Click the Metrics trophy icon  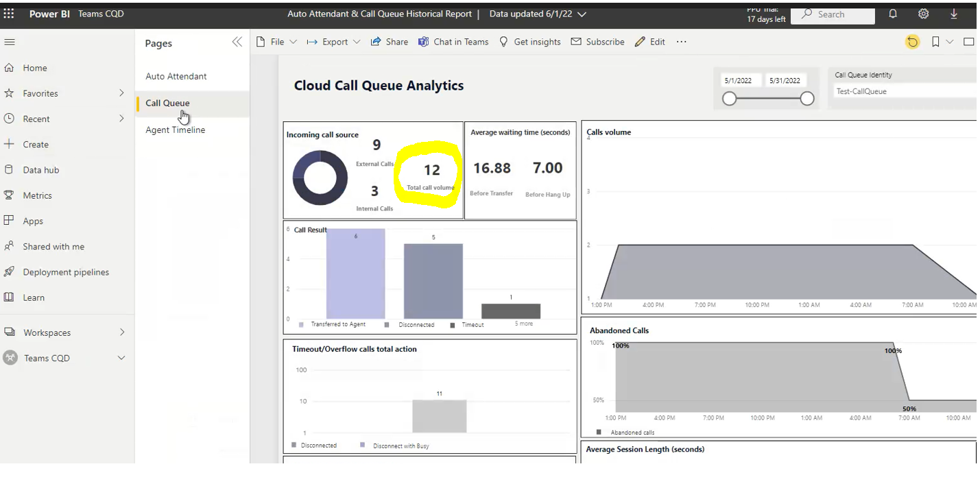pos(9,195)
